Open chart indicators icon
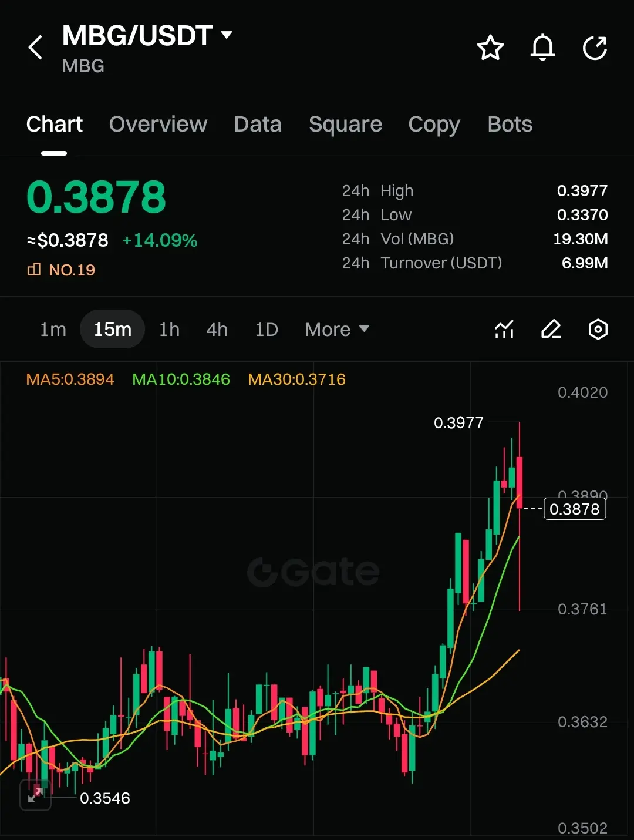Viewport: 634px width, 840px height. 504,329
